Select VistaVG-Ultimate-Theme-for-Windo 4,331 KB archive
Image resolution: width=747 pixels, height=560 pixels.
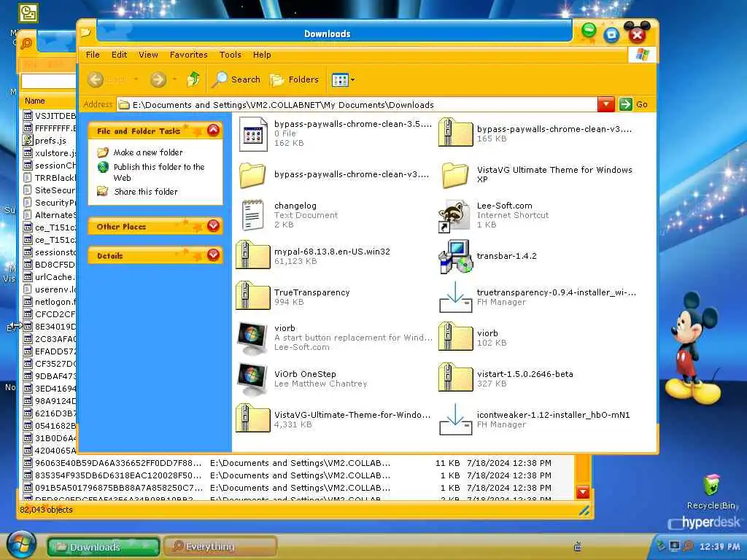pyautogui.click(x=252, y=419)
